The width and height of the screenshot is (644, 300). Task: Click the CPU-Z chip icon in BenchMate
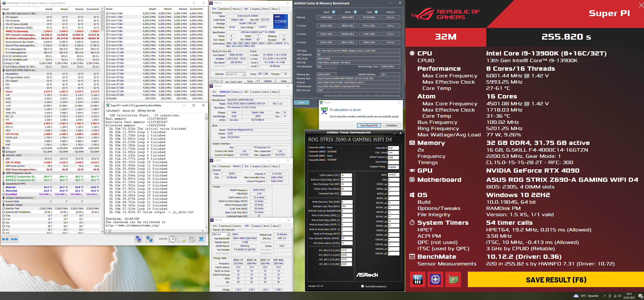point(435,279)
